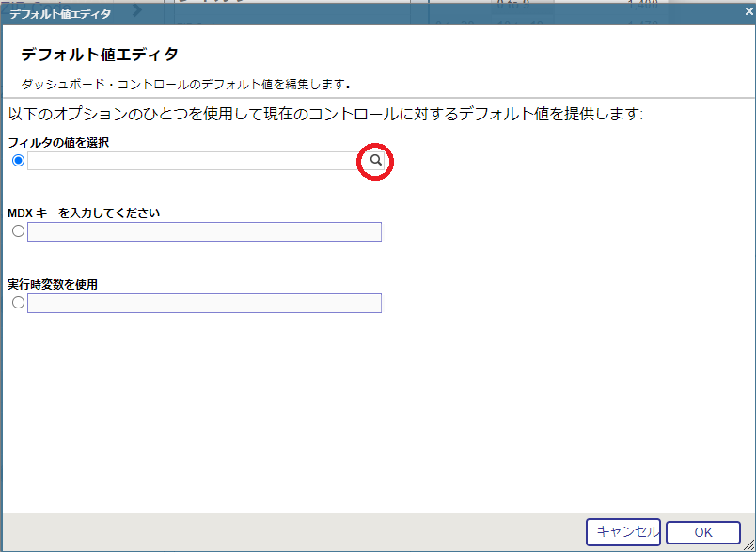Viewport: 756px width, 552px height.
Task: Click the instruction sentence starting with 以下のオプション
Action: tap(324, 114)
